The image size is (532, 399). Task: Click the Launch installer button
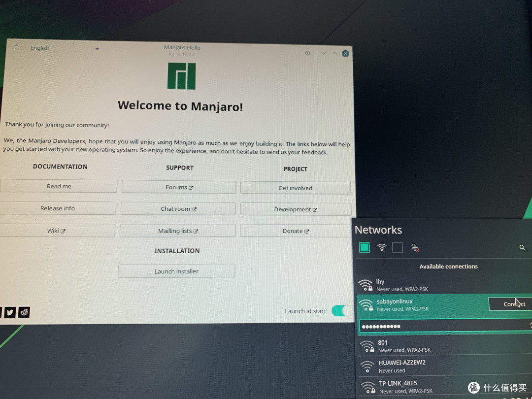pos(176,271)
